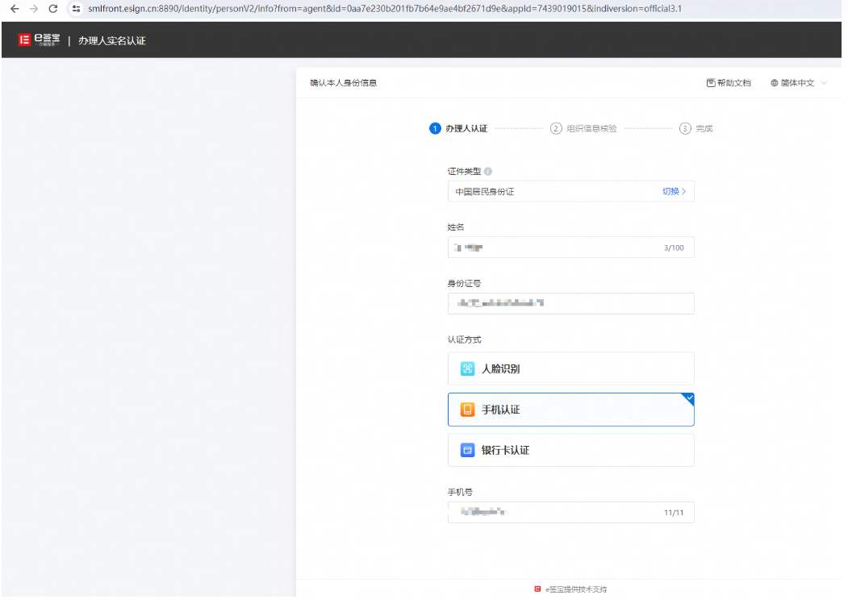Open site info icon in address bar
848x616 pixels.
click(x=77, y=9)
